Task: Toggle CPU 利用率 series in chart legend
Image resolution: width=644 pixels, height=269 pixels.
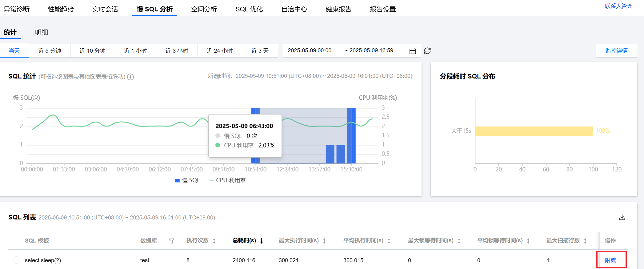Action: (x=227, y=180)
